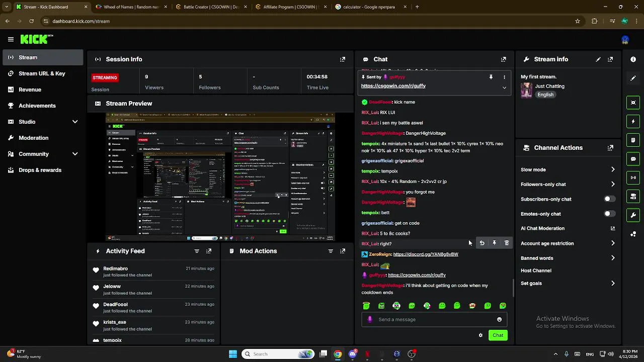This screenshot has height=362, width=644.
Task: Toggle the broadcast signal icon in right rail
Action: pyautogui.click(x=633, y=177)
